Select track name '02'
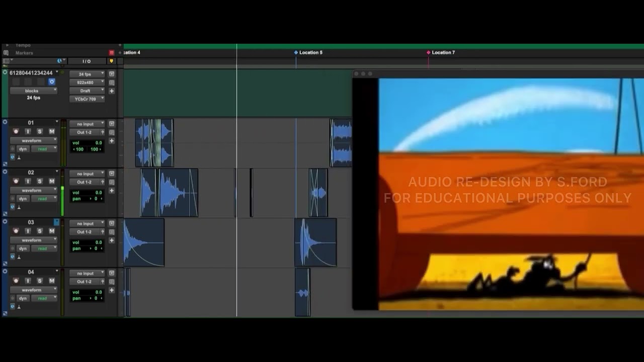This screenshot has width=644, height=362. (x=31, y=172)
